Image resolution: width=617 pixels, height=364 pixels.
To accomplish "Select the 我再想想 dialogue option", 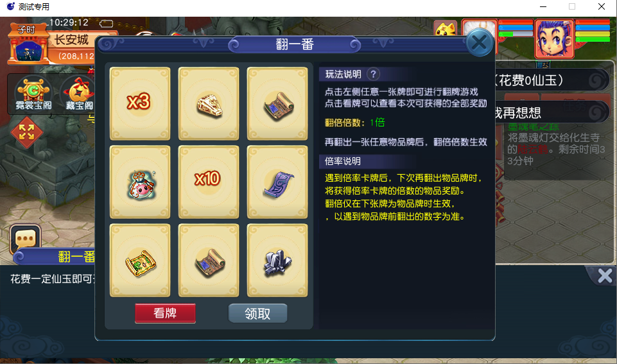I will [x=551, y=113].
